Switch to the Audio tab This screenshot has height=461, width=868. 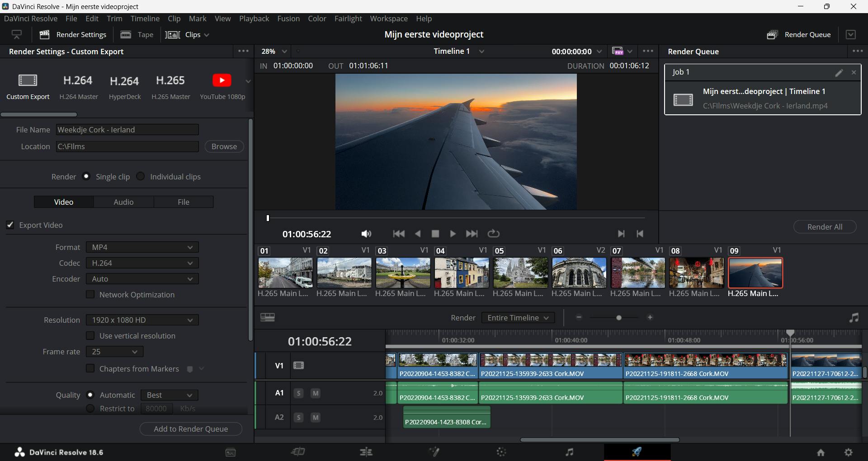tap(123, 202)
